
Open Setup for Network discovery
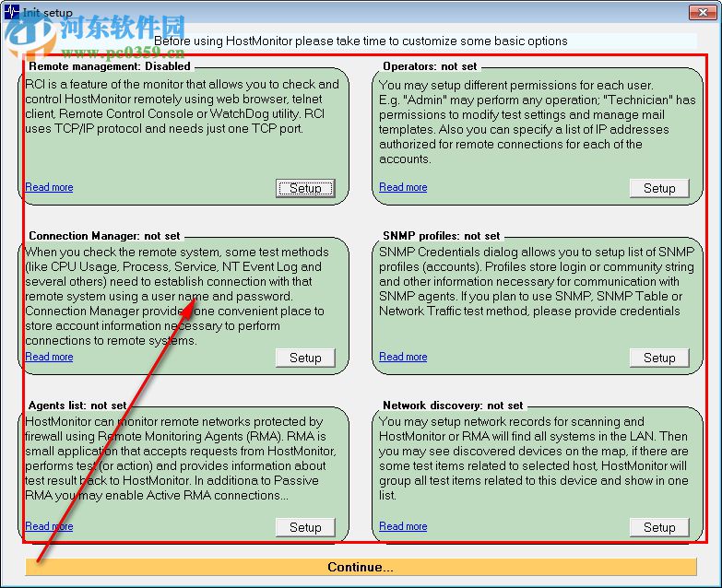(659, 527)
